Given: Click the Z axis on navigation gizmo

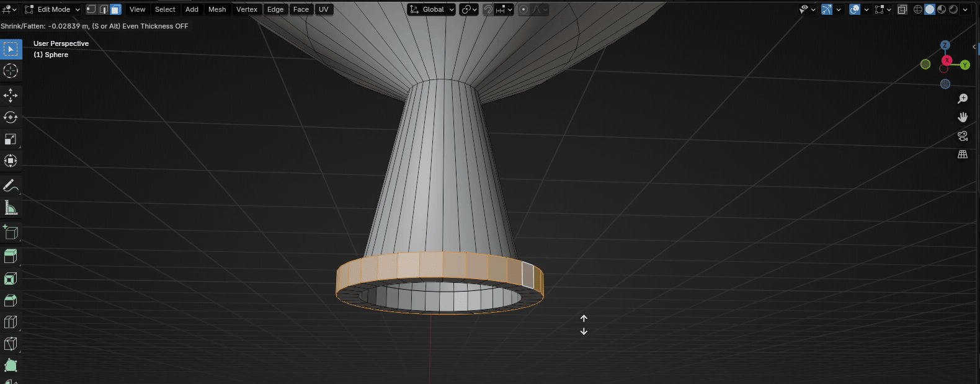Looking at the screenshot, I should pyautogui.click(x=945, y=45).
